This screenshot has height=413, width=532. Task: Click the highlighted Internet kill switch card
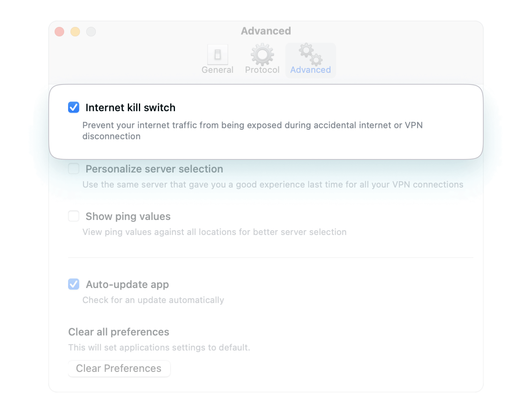[264, 121]
